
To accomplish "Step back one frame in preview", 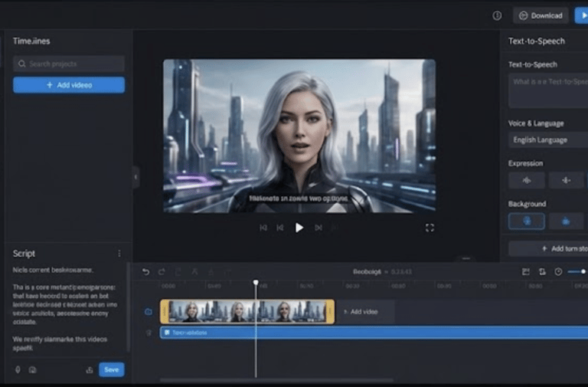I will tap(280, 228).
